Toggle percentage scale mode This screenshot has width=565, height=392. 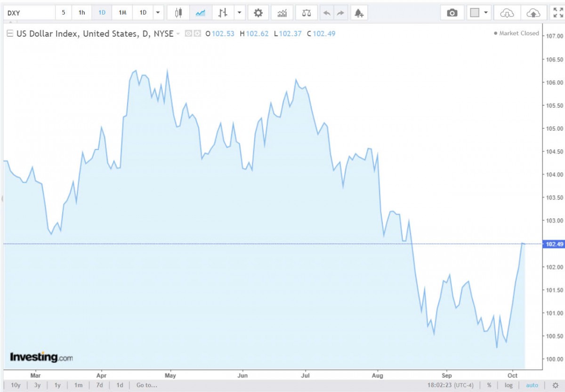489,385
